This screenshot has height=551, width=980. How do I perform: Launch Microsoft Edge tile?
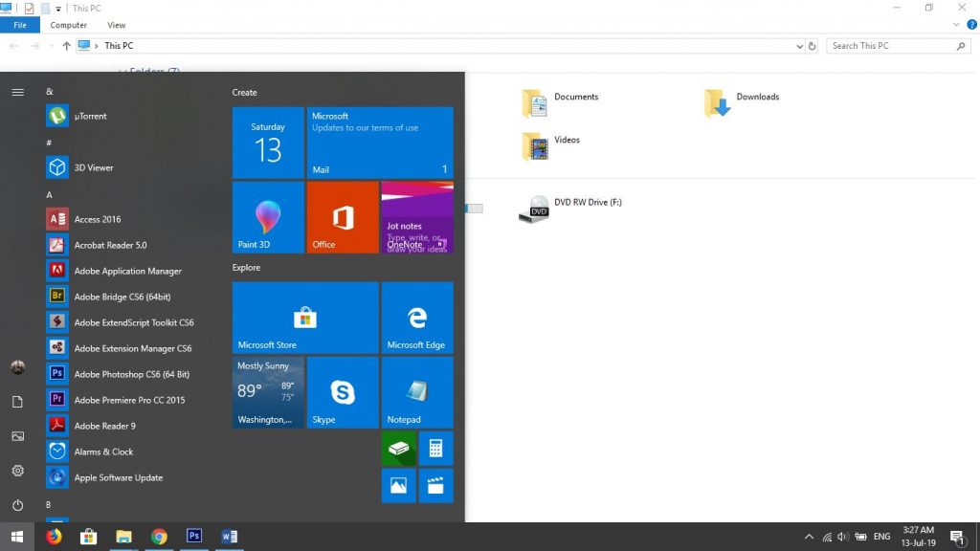tap(417, 318)
